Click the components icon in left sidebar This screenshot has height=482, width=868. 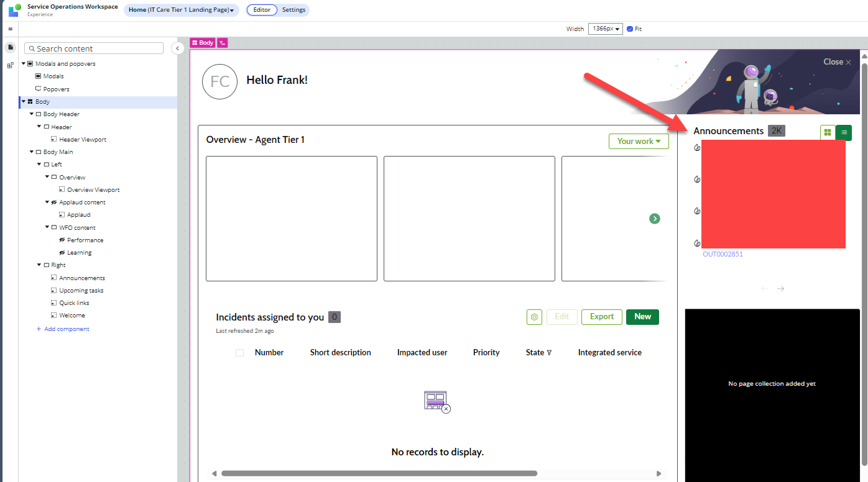(x=10, y=65)
